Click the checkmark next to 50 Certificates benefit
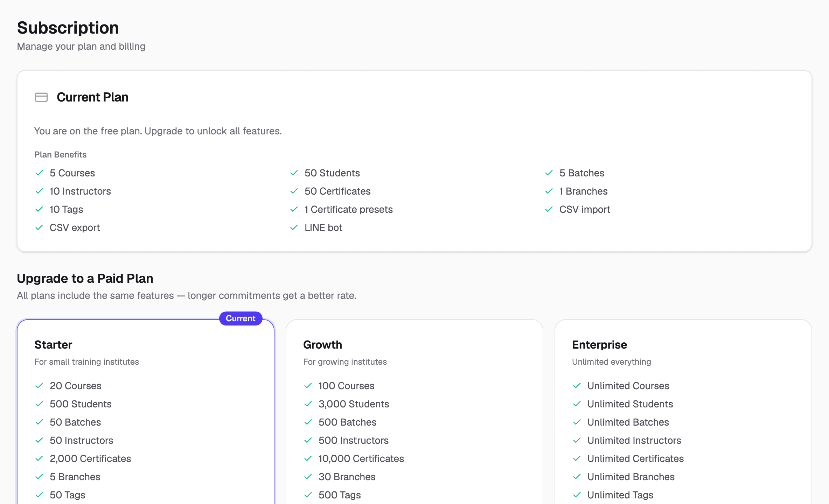The width and height of the screenshot is (829, 504). click(x=294, y=191)
